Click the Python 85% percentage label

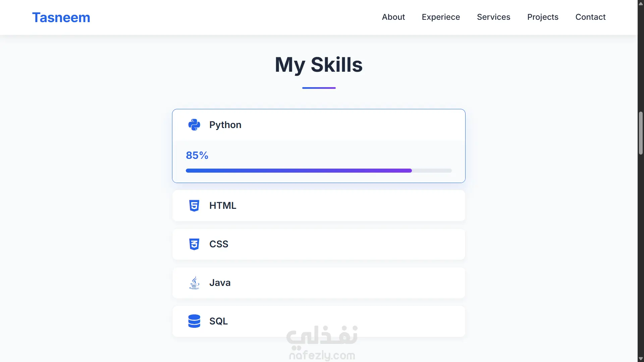[x=197, y=156]
